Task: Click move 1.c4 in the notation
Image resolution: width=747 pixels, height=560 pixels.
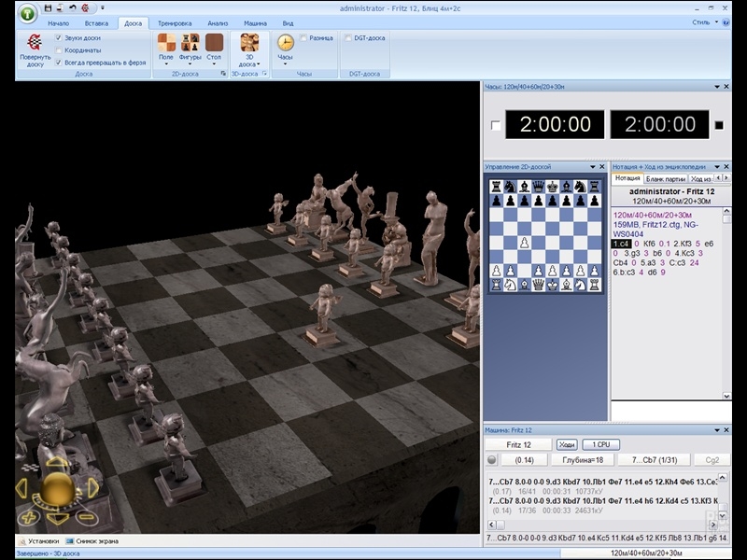Action: coord(621,243)
